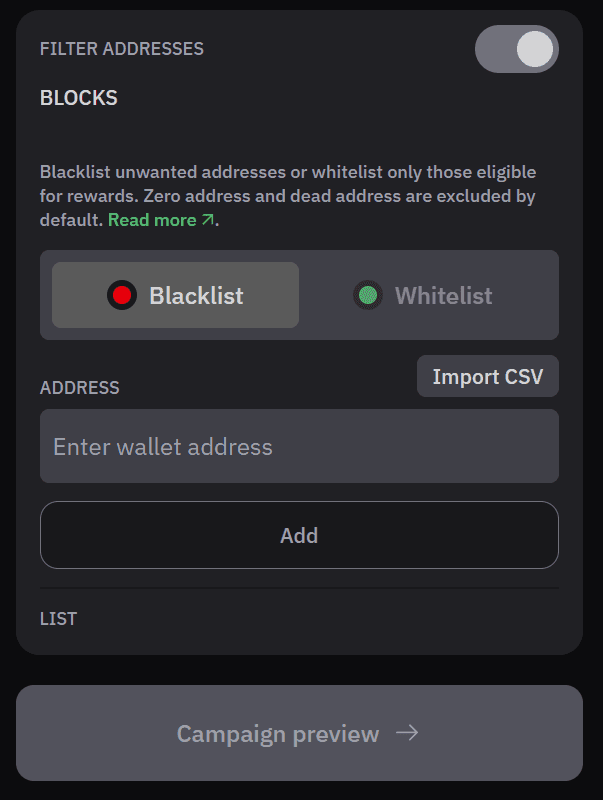Expand the LIST section

point(57,619)
